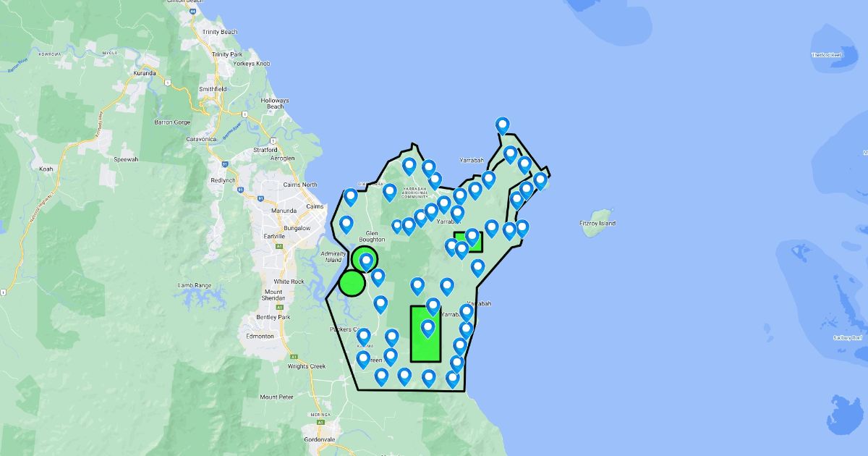Click the pin covering the Packers Camp label
Image resolution: width=868 pixels, height=456 pixels.
(364, 337)
